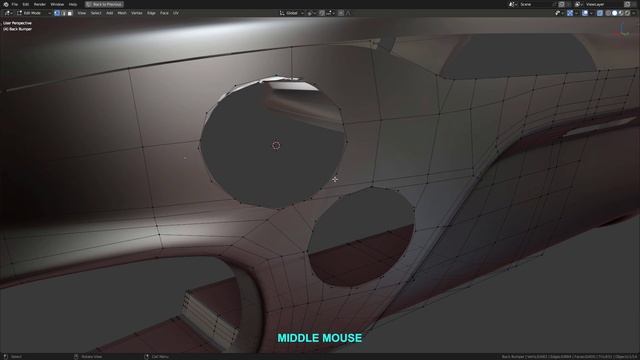Click the Back to Previous button
The image size is (640, 360).
[x=104, y=4]
